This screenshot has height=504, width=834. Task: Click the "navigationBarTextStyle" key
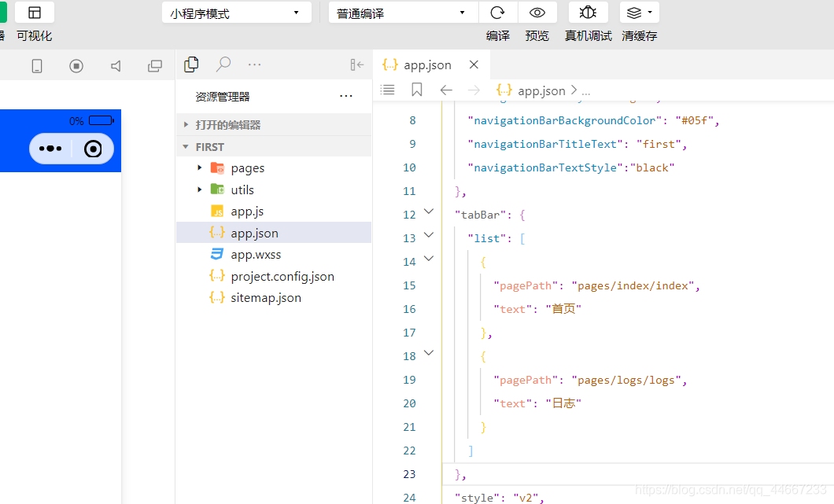(x=545, y=168)
